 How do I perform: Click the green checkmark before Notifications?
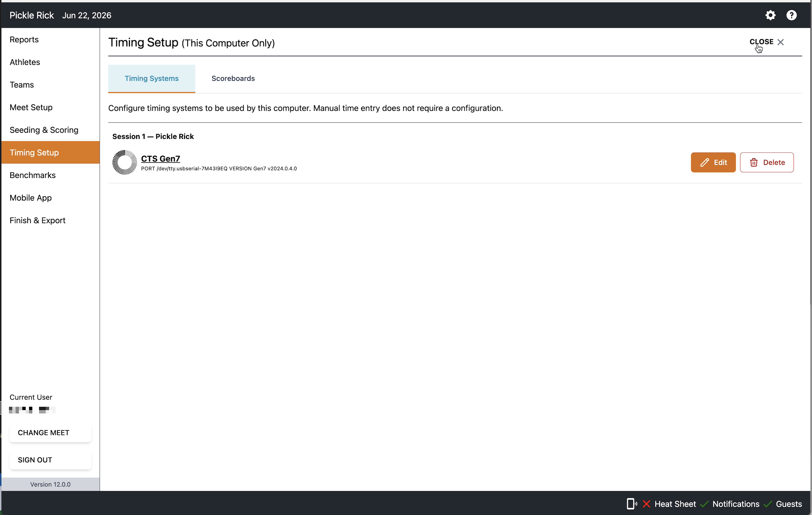pyautogui.click(x=704, y=504)
